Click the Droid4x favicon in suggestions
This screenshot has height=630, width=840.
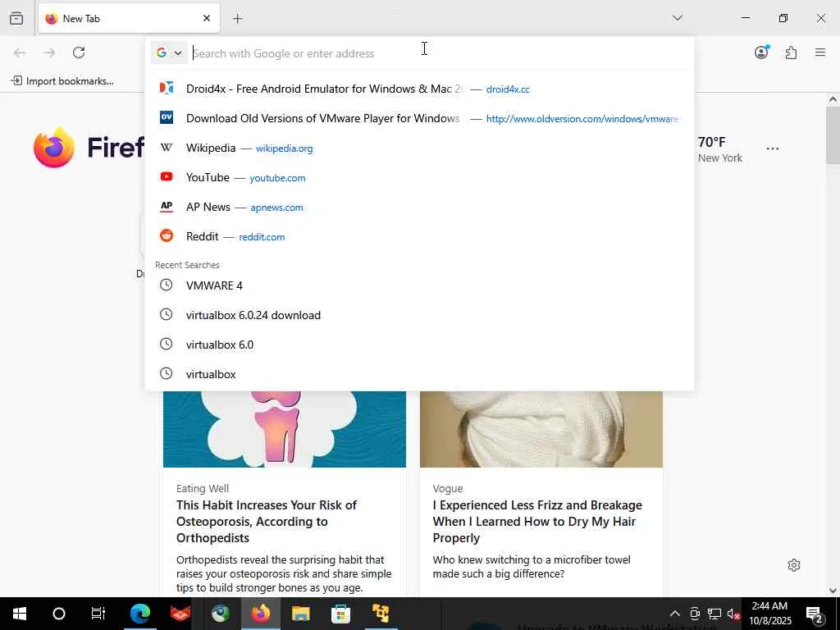[x=167, y=88]
